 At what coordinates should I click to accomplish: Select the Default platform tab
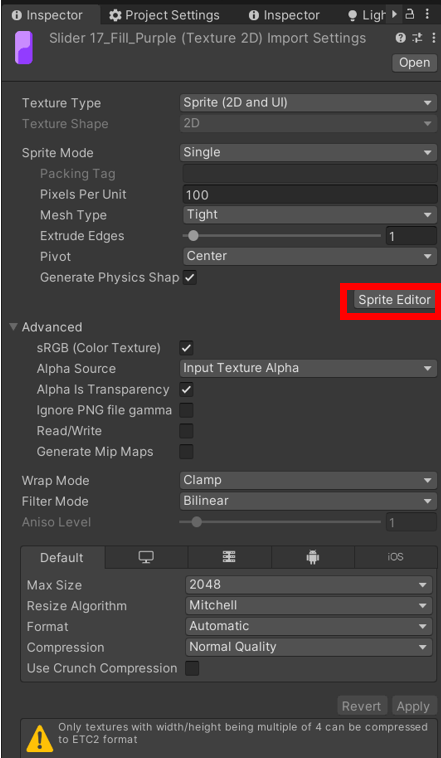point(62,557)
